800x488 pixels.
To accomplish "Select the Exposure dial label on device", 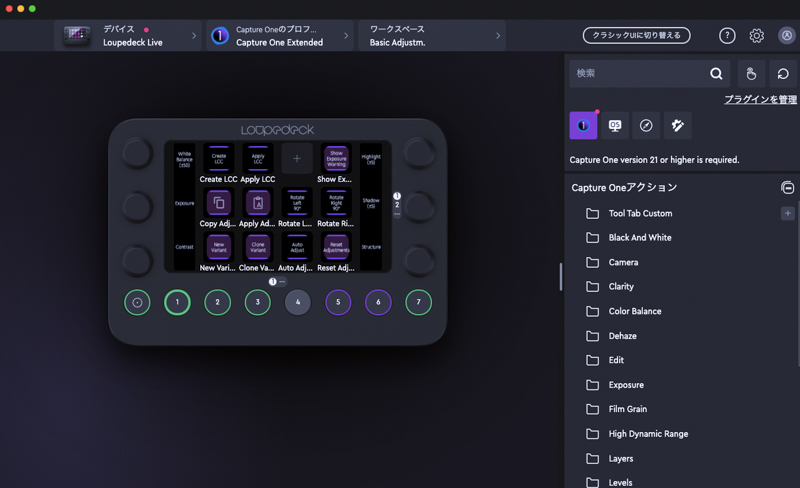I will [x=184, y=203].
